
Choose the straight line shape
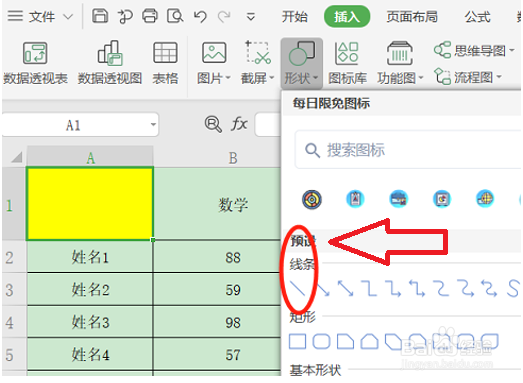(298, 288)
